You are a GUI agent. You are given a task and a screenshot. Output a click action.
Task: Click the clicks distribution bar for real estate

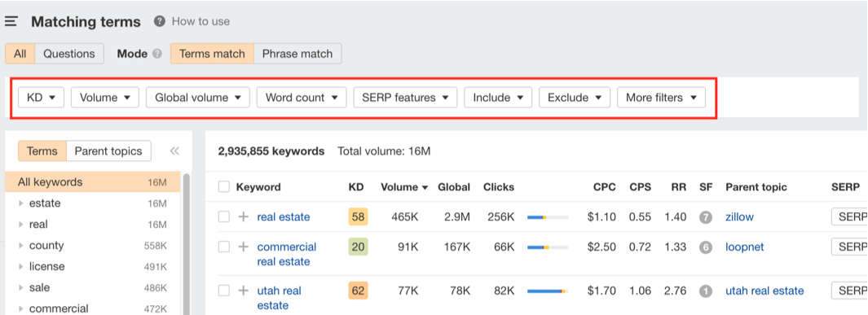pyautogui.click(x=548, y=217)
